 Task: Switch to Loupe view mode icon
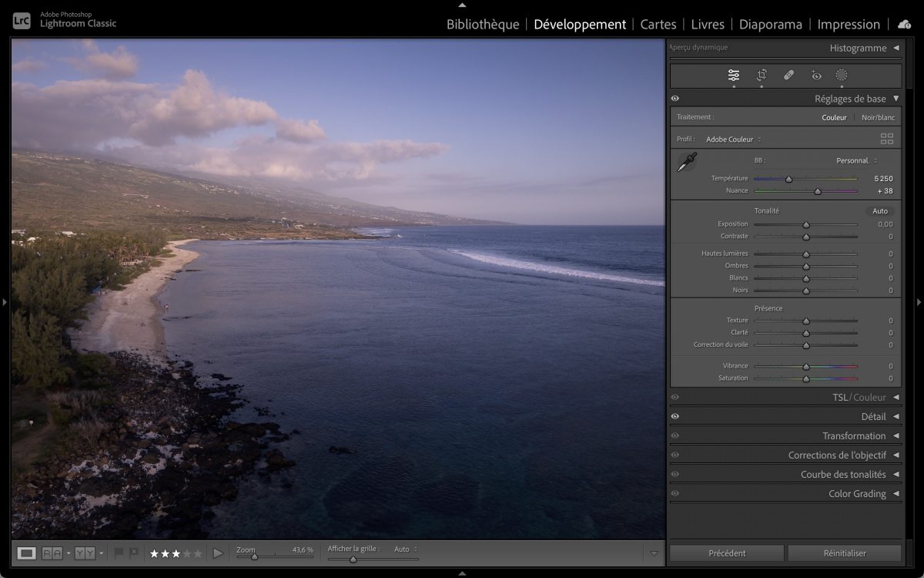(27, 553)
